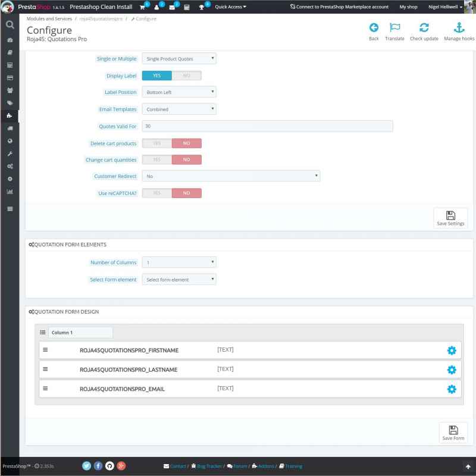The width and height of the screenshot is (476, 476).
Task: Open Stats bar-chart icon in sidebar
Action: point(10,192)
